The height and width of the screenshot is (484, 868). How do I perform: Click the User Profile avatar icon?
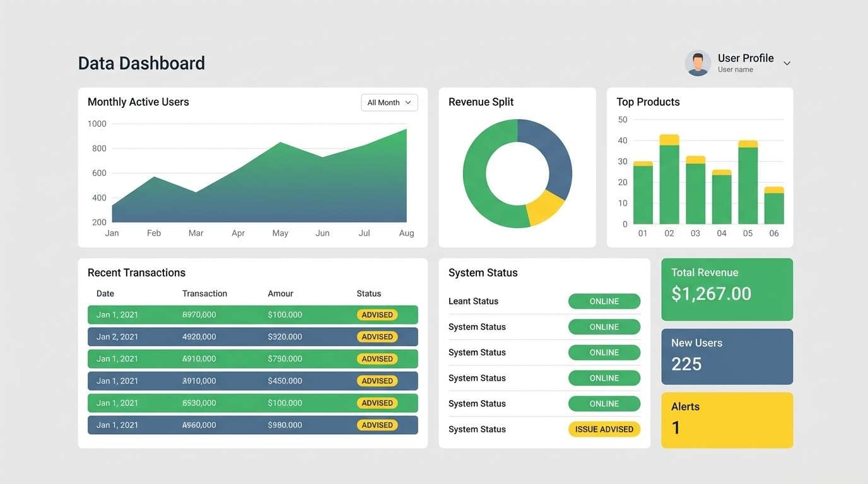pos(698,63)
